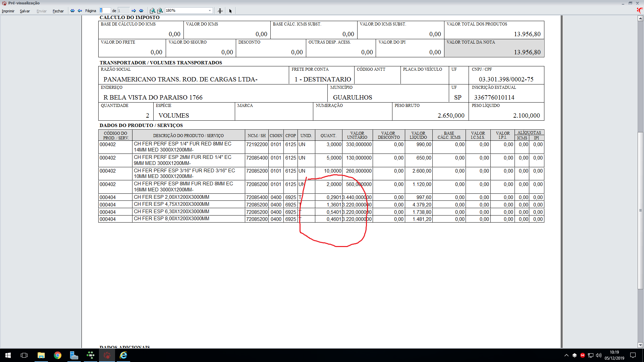Viewport: 644px width, 362px height.
Task: Click the layered stack tray icon
Action: click(x=575, y=355)
